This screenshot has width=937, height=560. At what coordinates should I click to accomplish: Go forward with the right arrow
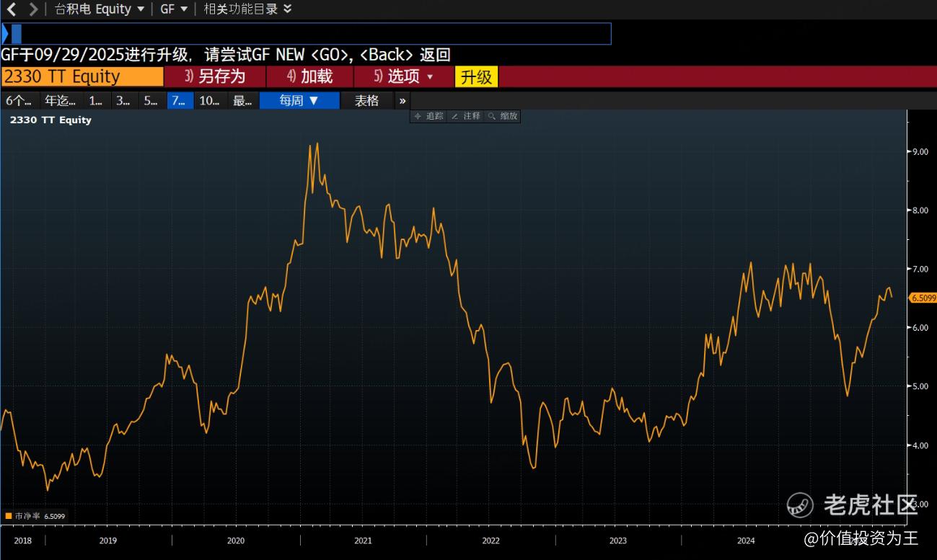(33, 9)
